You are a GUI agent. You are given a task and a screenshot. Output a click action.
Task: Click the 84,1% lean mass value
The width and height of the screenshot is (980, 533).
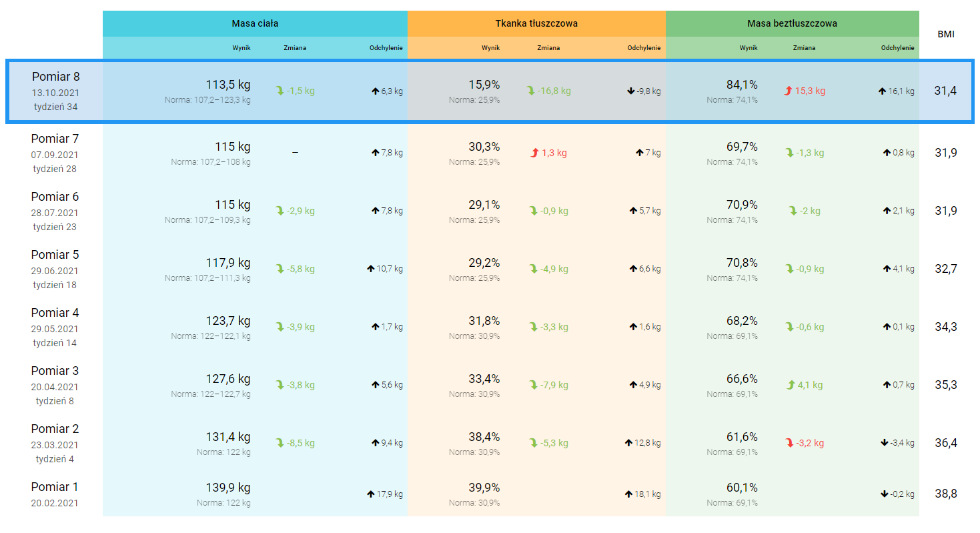pyautogui.click(x=742, y=85)
